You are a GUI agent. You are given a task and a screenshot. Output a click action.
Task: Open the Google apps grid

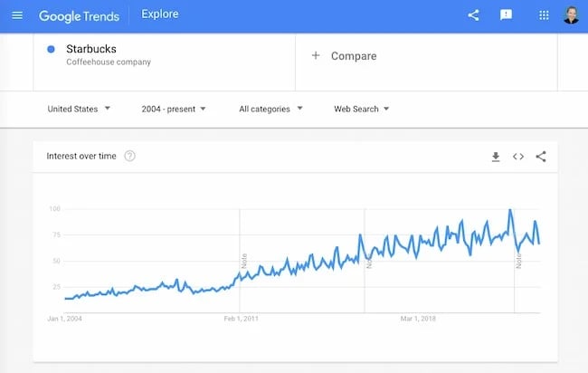[x=544, y=15]
